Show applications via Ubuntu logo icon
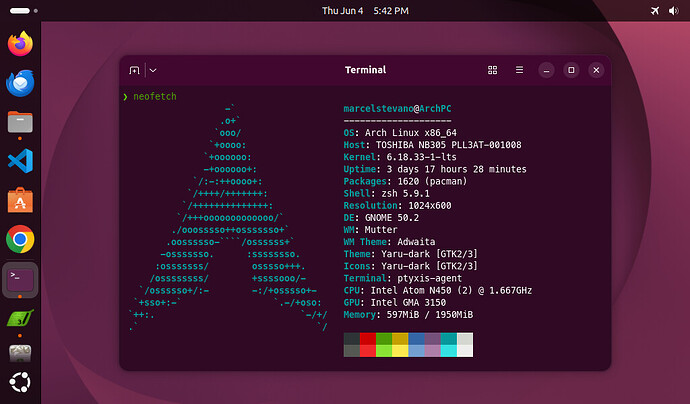This screenshot has height=404, width=690. 20,382
